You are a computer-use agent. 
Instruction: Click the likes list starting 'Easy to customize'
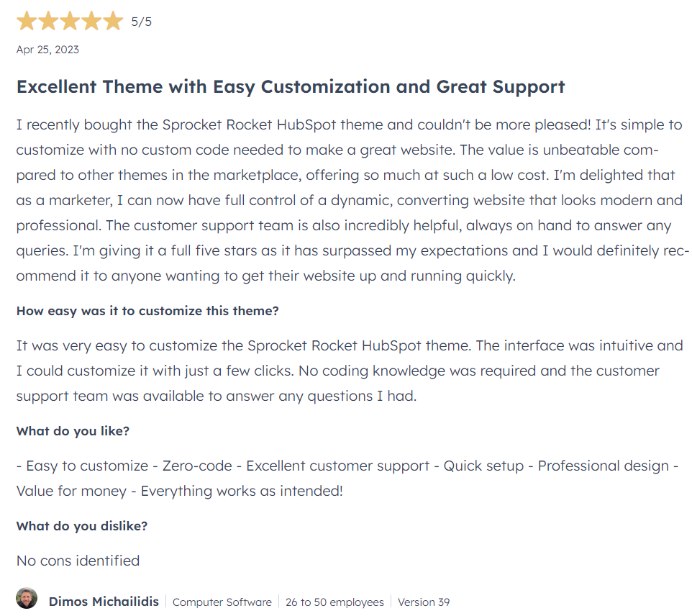pos(347,479)
